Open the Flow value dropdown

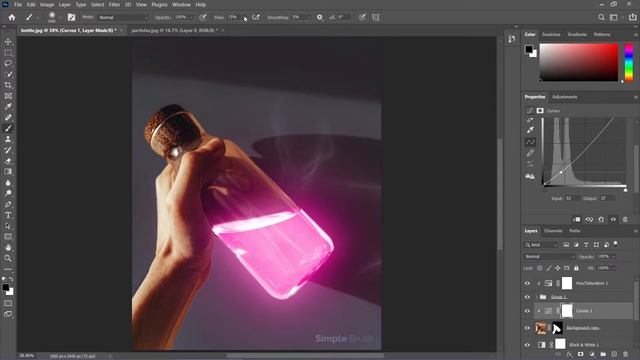click(x=244, y=18)
